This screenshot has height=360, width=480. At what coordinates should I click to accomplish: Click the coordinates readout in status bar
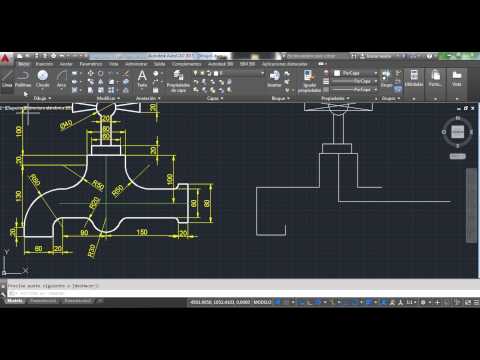tap(220, 302)
